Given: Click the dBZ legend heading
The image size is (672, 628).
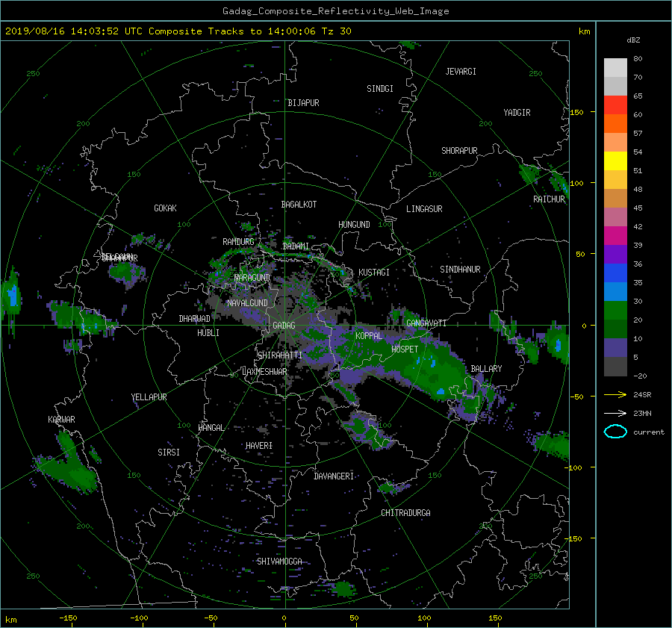Looking at the screenshot, I should point(633,40).
